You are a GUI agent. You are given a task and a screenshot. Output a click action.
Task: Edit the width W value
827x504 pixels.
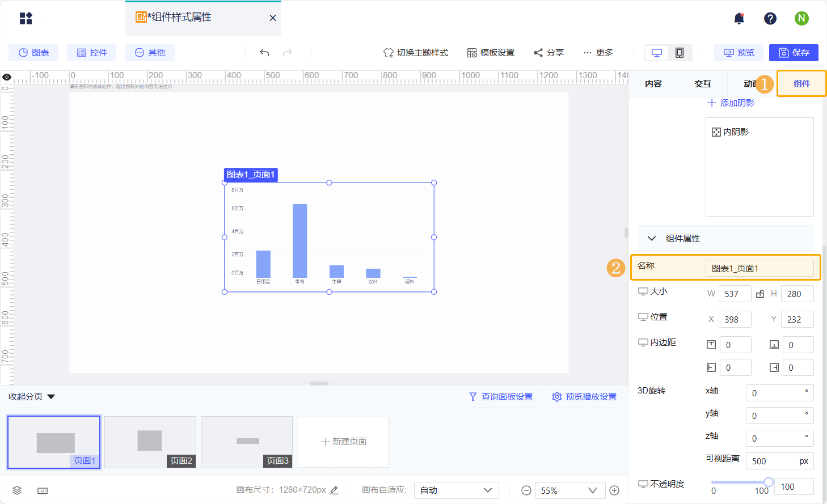click(x=735, y=294)
